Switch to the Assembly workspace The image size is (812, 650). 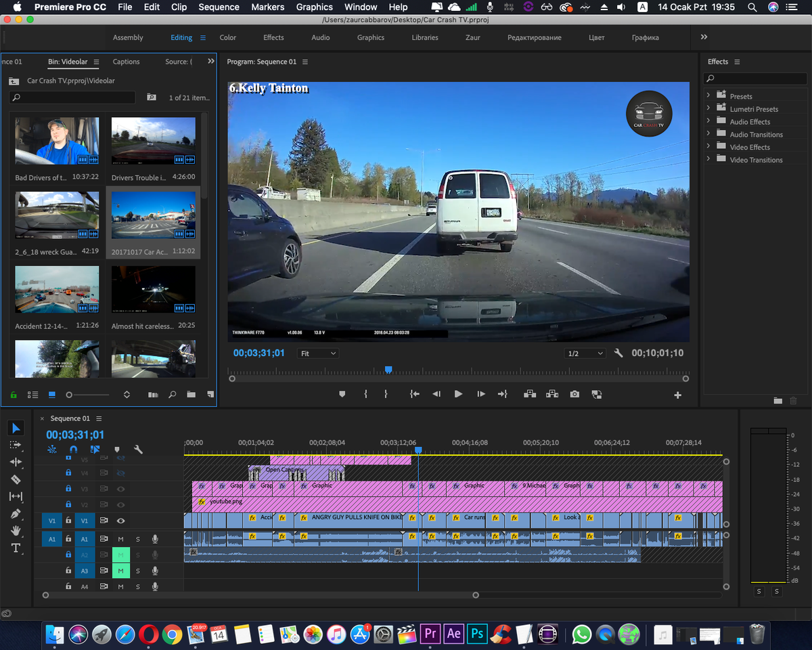(x=128, y=37)
